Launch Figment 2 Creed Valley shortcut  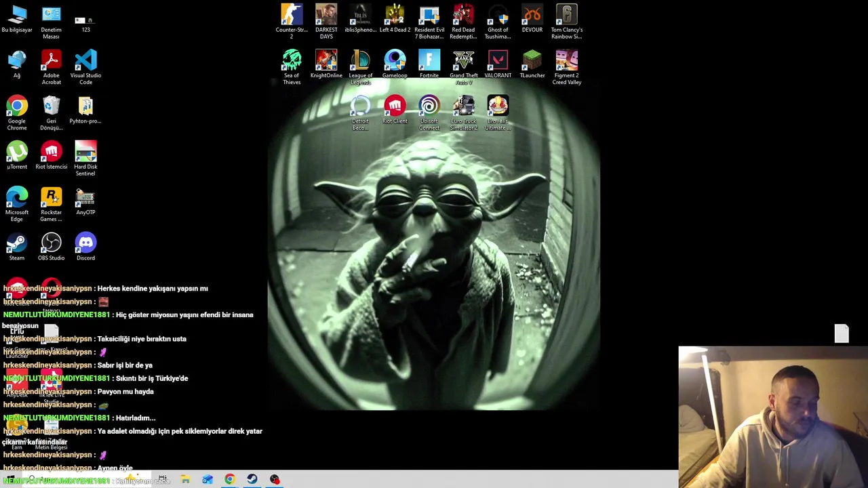(x=566, y=68)
